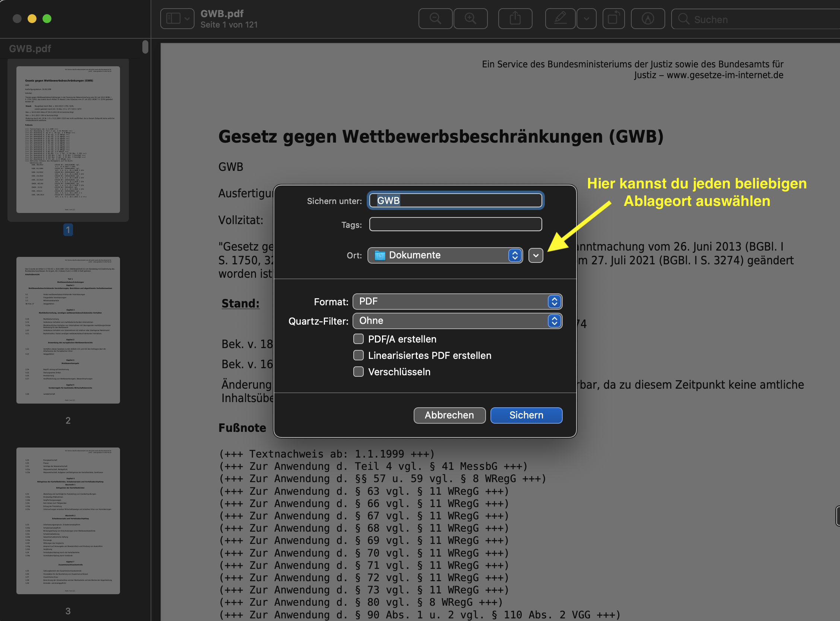Click the share icon in toolbar
This screenshot has width=840, height=621.
515,18
